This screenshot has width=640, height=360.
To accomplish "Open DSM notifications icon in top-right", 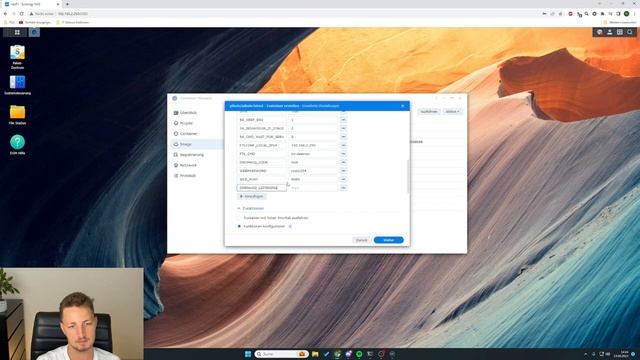I will tap(600, 32).
